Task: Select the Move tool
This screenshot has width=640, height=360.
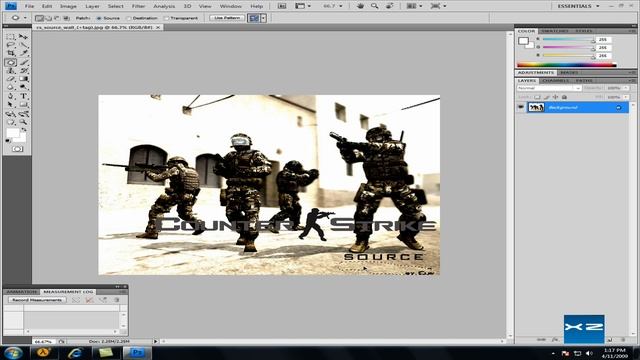Action: [23, 37]
